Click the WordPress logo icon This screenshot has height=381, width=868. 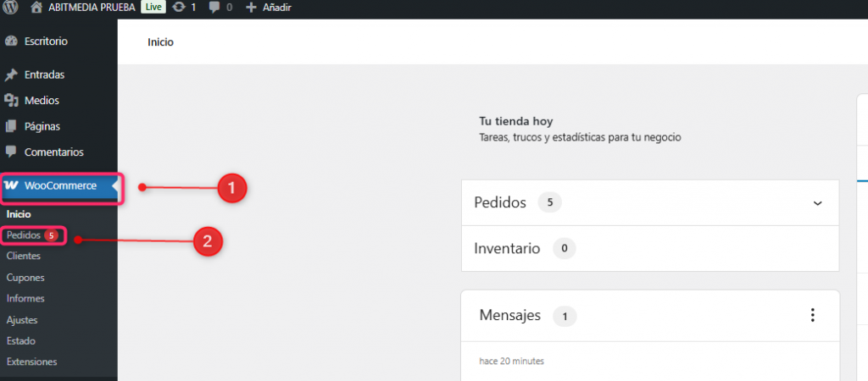11,7
